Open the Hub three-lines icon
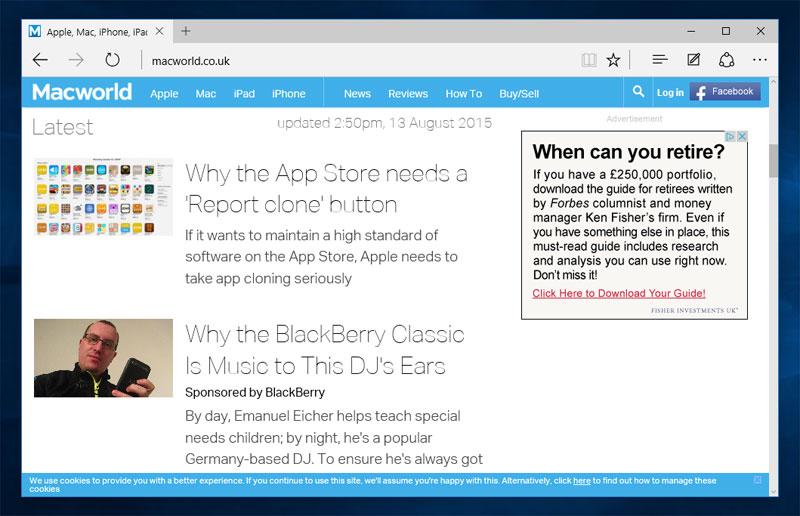This screenshot has width=800, height=516. (660, 60)
